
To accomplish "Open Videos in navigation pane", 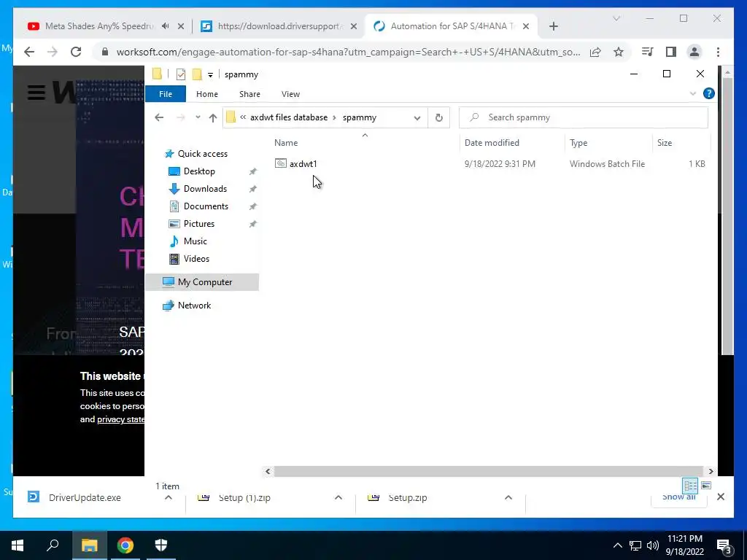I will click(196, 259).
